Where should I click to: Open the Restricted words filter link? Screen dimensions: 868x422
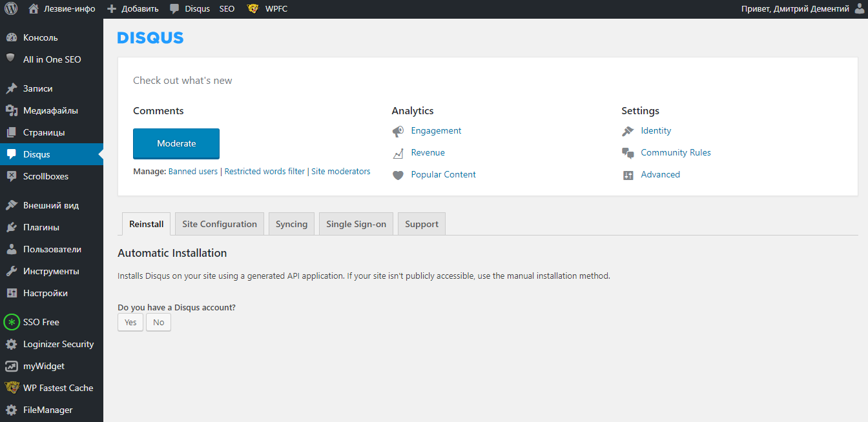[265, 172]
